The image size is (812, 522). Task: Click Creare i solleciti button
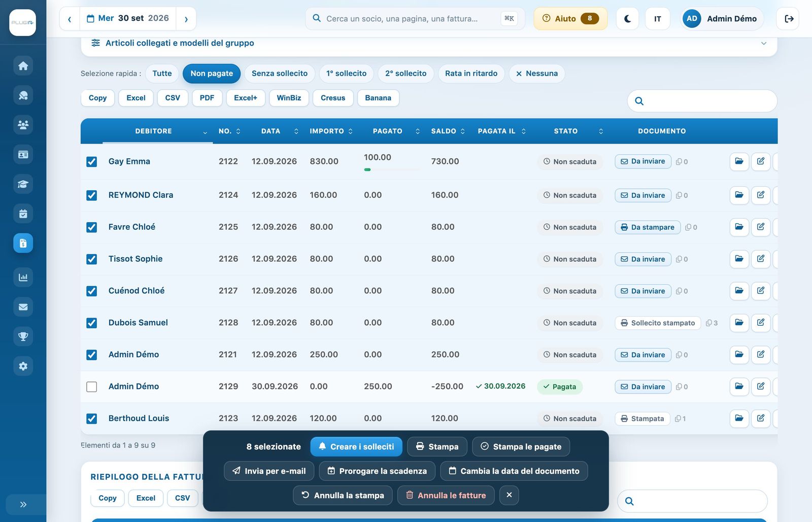point(356,446)
